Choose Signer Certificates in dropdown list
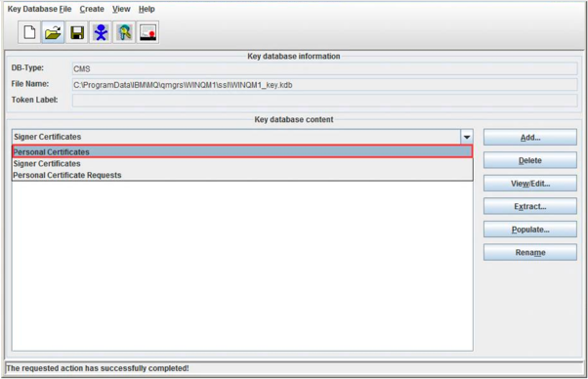588x379 pixels. tap(242, 163)
